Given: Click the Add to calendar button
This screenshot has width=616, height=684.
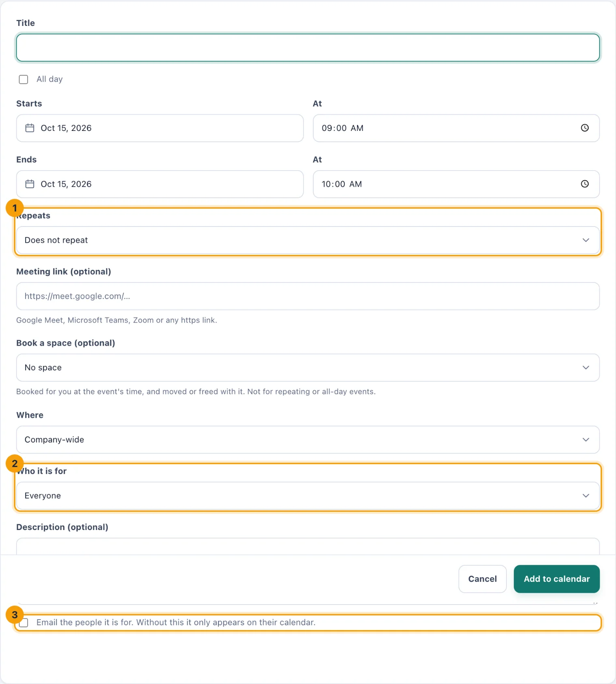Looking at the screenshot, I should [x=556, y=579].
